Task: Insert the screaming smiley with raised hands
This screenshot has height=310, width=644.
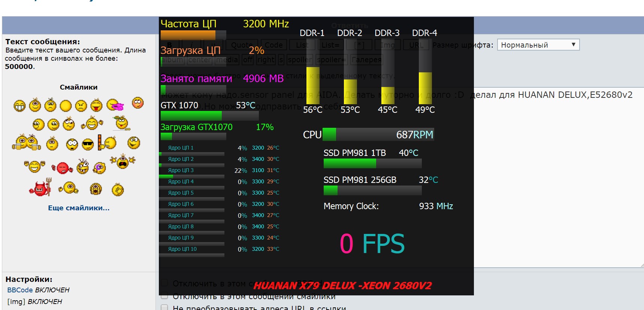Action: click(x=123, y=161)
